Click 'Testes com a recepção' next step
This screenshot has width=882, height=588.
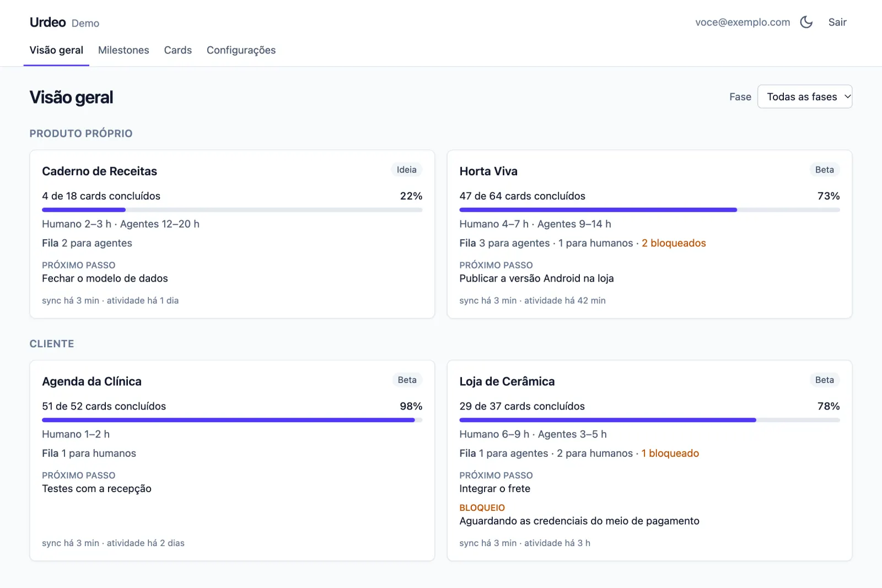point(96,488)
